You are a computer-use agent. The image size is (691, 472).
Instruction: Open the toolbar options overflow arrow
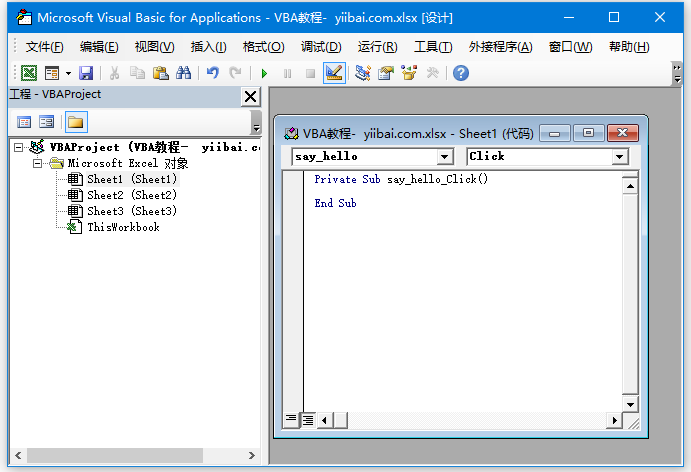(x=677, y=73)
